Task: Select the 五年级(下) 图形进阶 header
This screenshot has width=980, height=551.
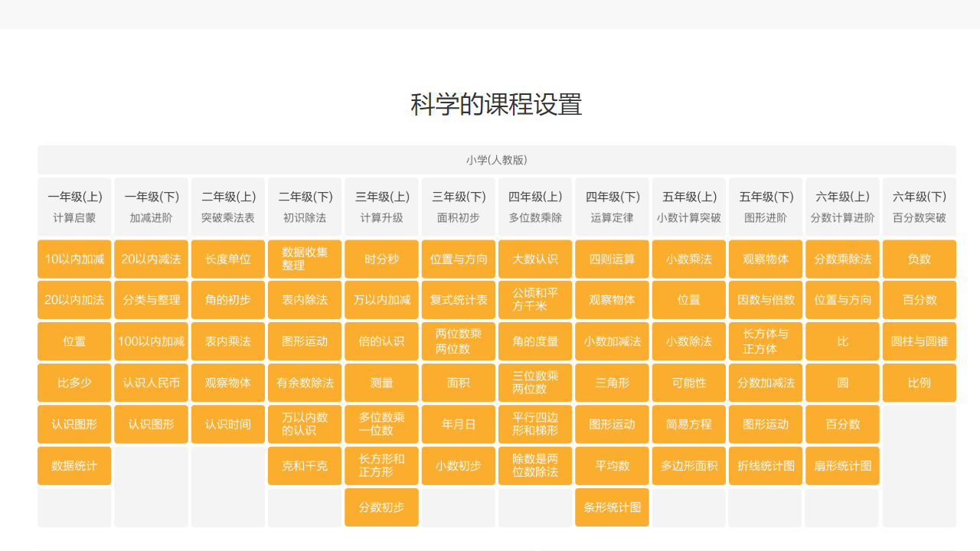Action: pyautogui.click(x=766, y=207)
